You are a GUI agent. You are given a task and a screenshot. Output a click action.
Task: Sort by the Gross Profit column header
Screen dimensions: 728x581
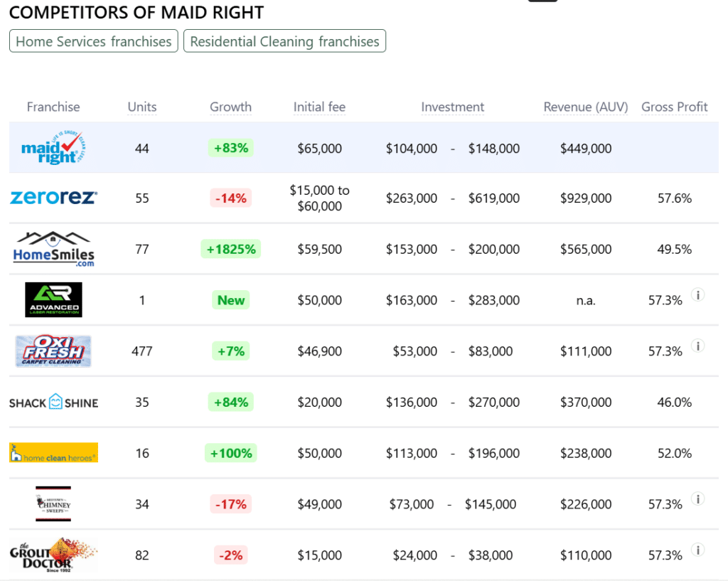675,107
